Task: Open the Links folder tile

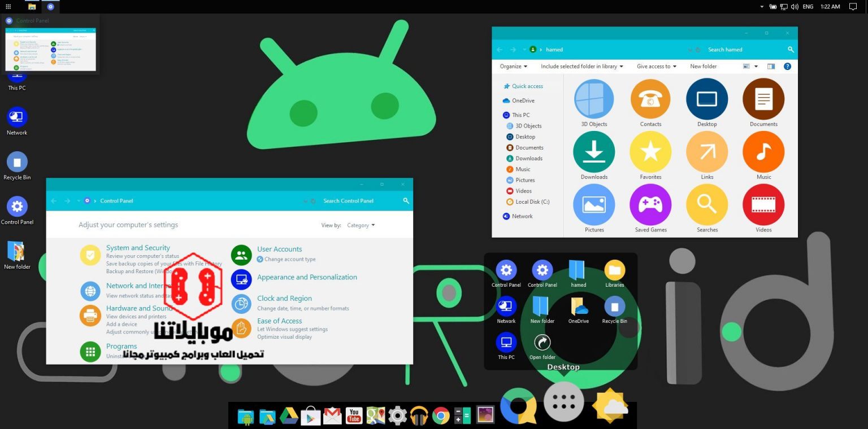Action: (707, 156)
